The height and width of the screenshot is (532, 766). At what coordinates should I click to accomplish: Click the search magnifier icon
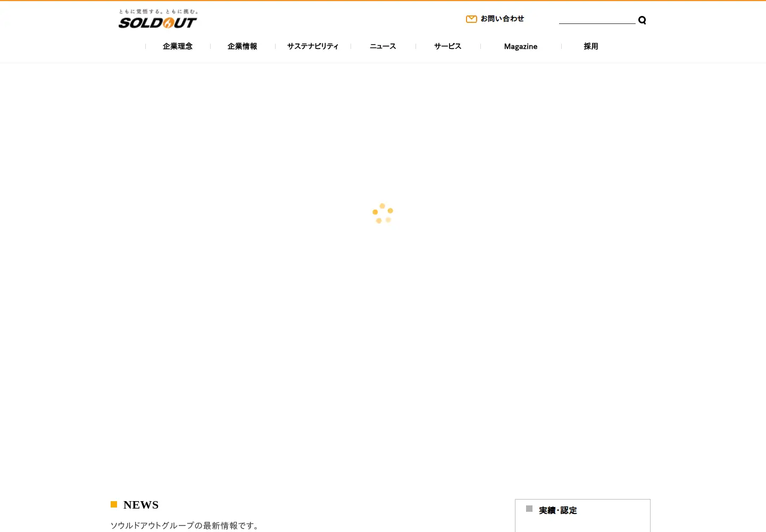[642, 20]
